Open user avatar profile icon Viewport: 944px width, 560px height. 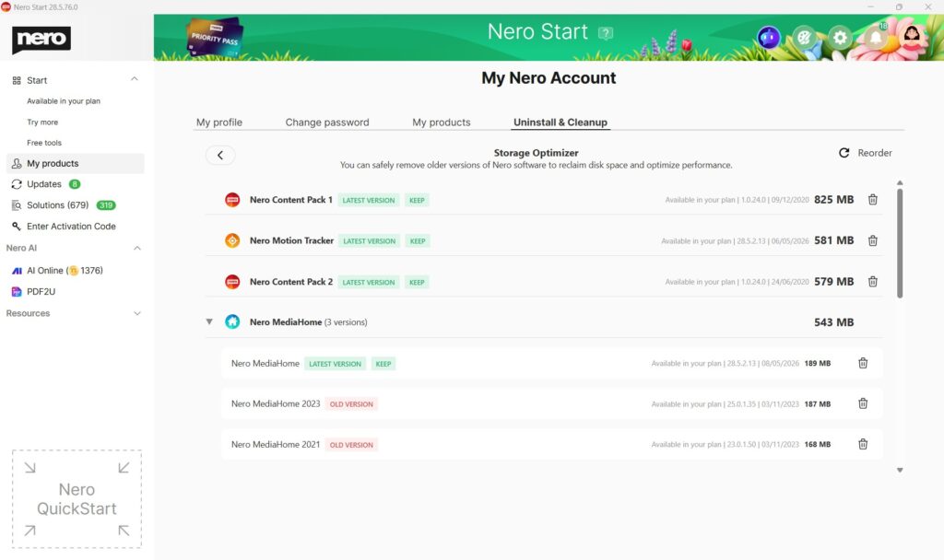912,37
